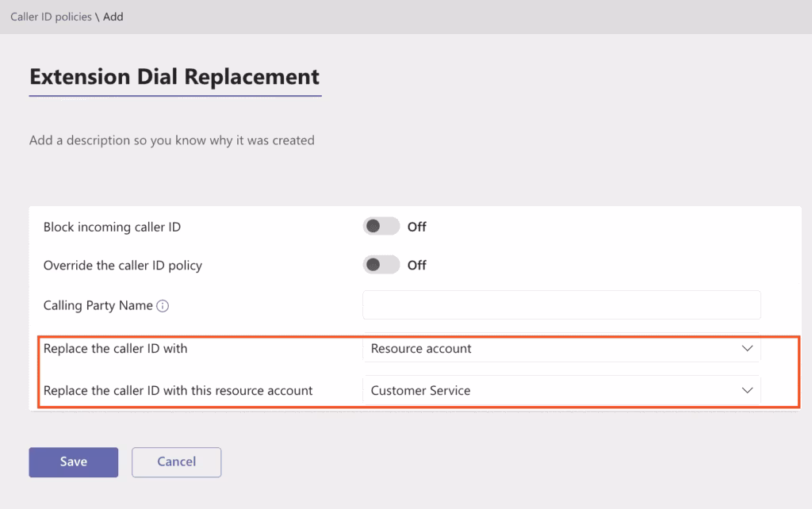This screenshot has width=812, height=509.
Task: Cancel creating the caller ID policy
Action: [x=176, y=461]
